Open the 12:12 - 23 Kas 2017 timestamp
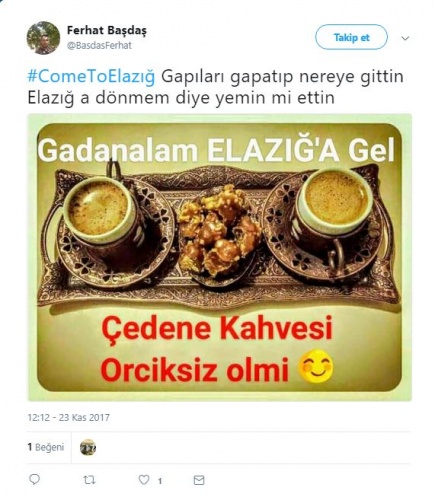Image resolution: width=434 pixels, height=500 pixels. (69, 417)
